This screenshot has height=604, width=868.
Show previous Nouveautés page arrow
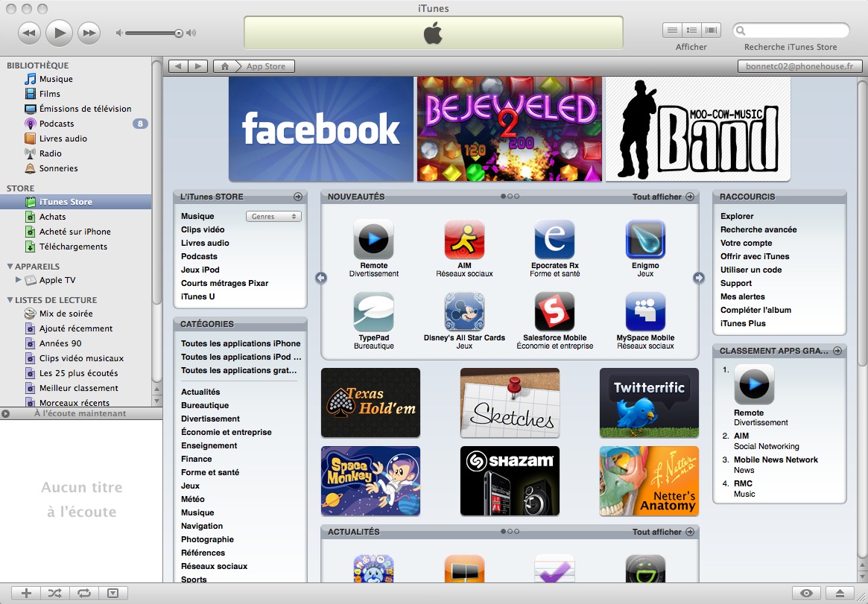tap(321, 278)
